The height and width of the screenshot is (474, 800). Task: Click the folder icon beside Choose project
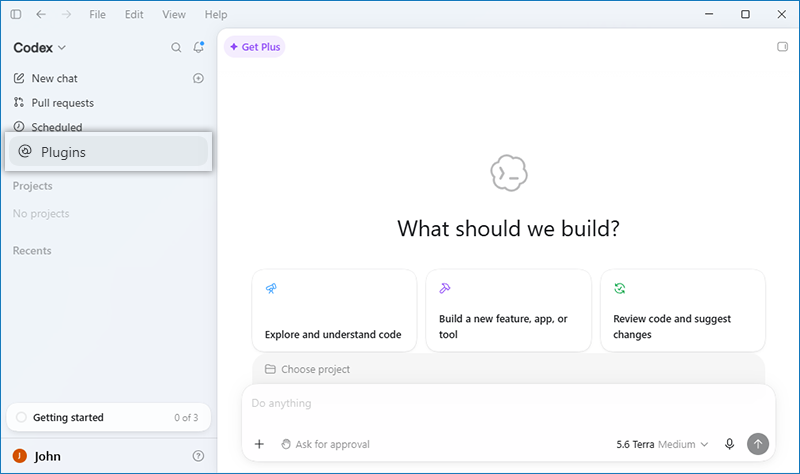pyautogui.click(x=270, y=369)
